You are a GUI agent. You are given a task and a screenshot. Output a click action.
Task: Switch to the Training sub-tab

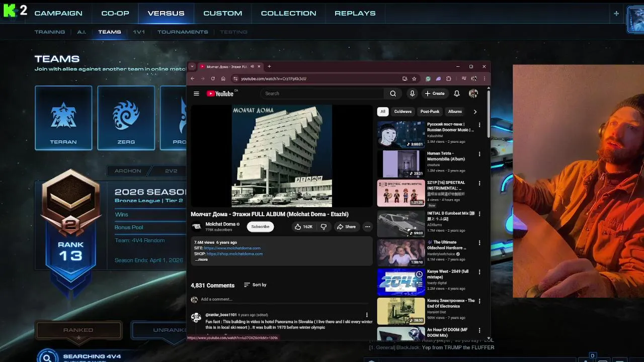point(50,32)
